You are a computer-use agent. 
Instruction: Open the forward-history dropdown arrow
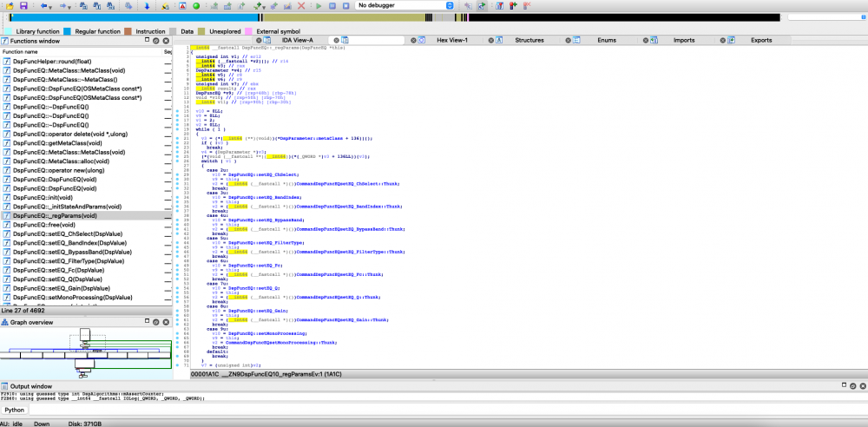[69, 7]
